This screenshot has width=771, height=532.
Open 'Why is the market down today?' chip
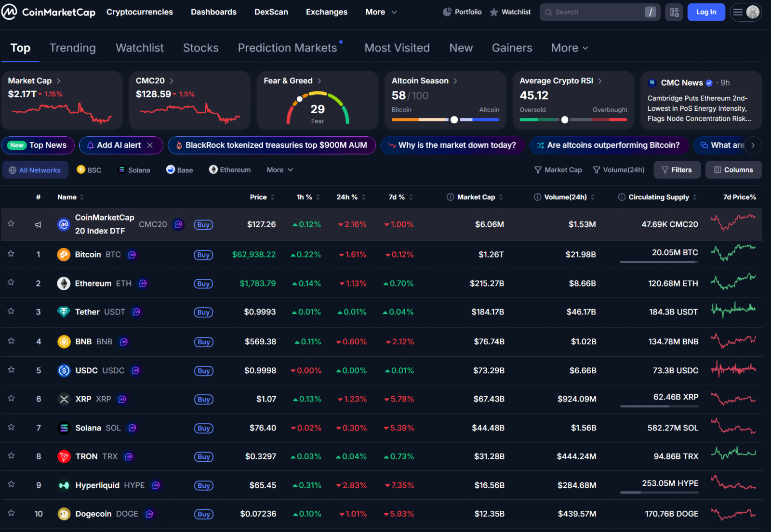(452, 145)
